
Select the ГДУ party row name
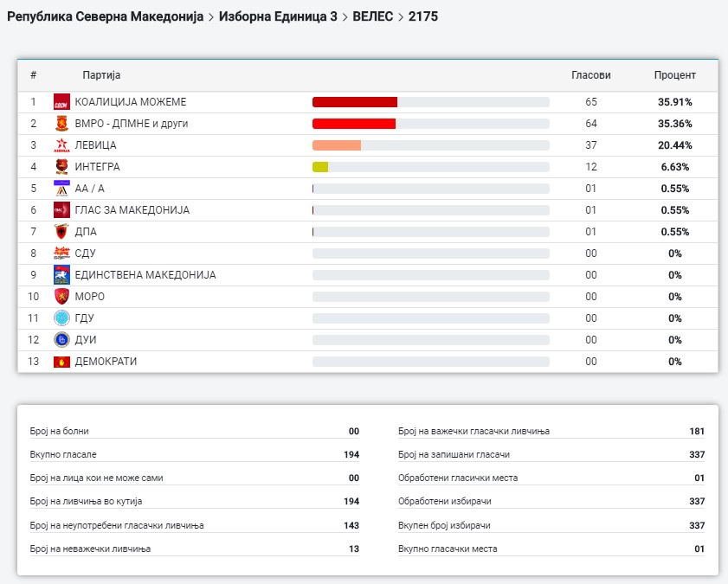pos(85,318)
